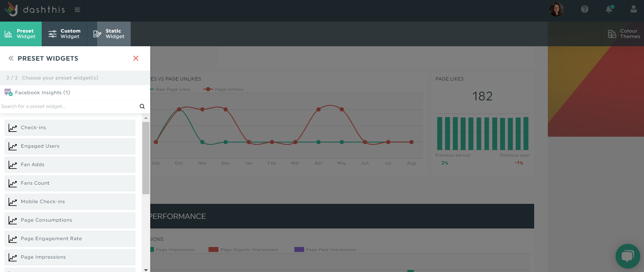Add the Mobile Check-ins widget
This screenshot has width=644, height=272.
(70, 201)
